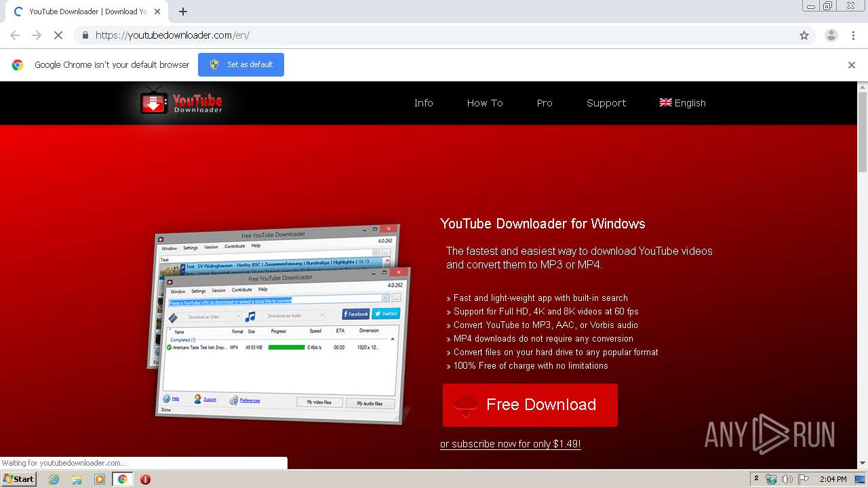This screenshot has height=488, width=868.
Task: Click 'MP4 downloads do not require' line
Action: (x=540, y=338)
